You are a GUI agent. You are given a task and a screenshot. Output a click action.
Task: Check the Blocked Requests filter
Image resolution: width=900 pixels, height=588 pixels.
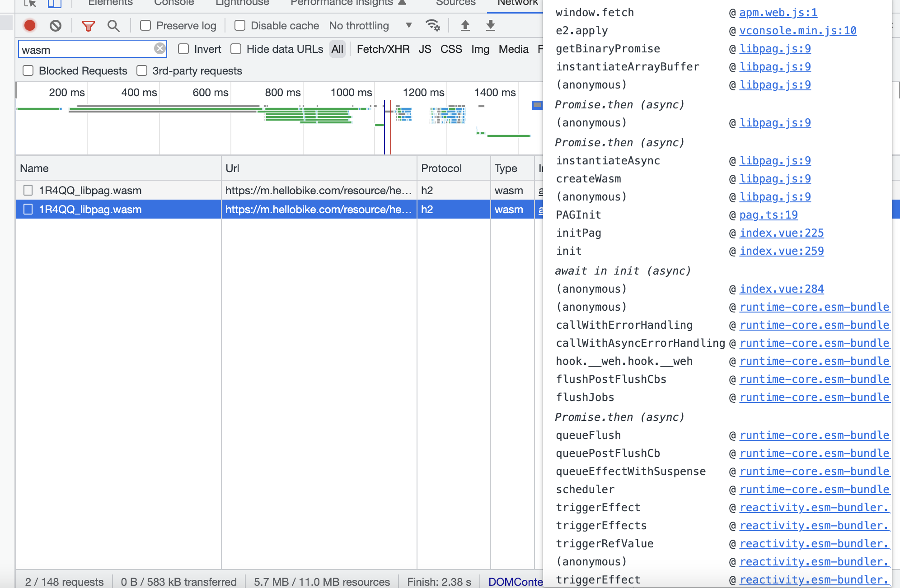pyautogui.click(x=28, y=70)
